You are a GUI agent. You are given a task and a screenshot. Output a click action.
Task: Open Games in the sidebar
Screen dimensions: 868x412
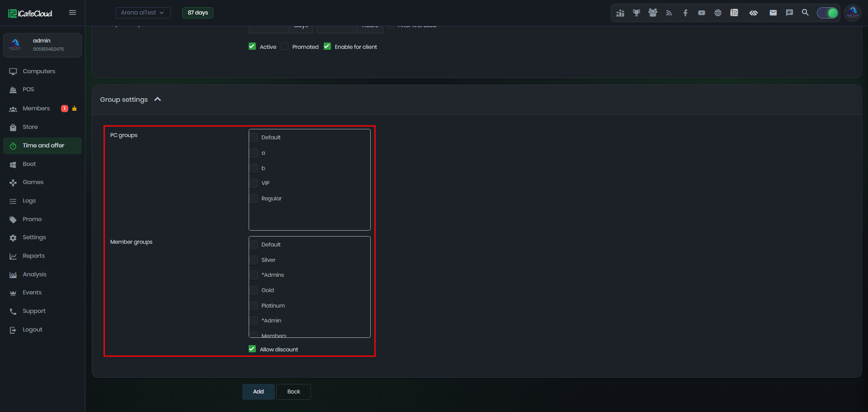42,182
